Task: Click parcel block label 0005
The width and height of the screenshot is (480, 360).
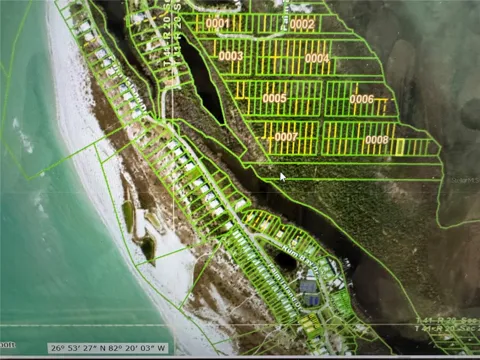Action: (274, 98)
